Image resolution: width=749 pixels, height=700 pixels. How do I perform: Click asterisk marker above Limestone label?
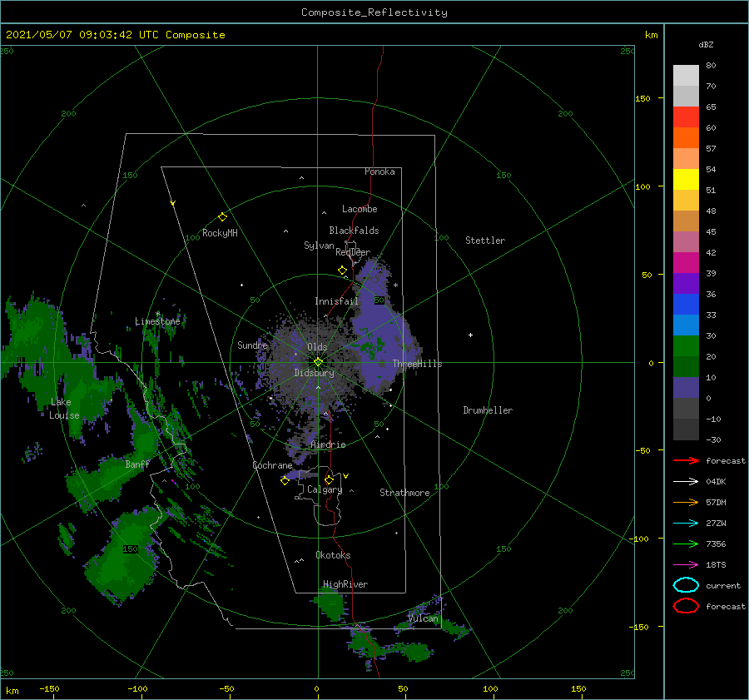point(157,314)
